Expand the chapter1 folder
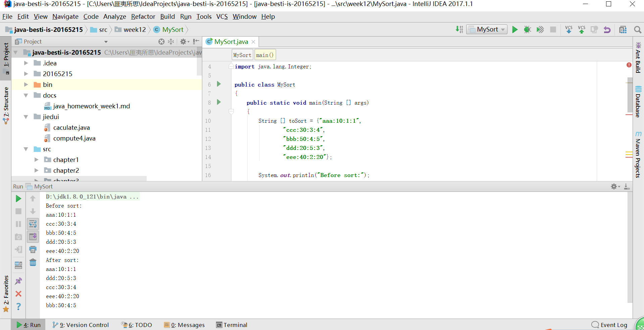 point(36,160)
